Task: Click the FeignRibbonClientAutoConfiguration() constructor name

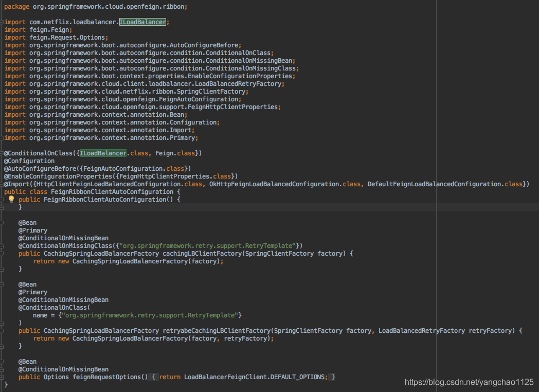Action: coord(105,200)
